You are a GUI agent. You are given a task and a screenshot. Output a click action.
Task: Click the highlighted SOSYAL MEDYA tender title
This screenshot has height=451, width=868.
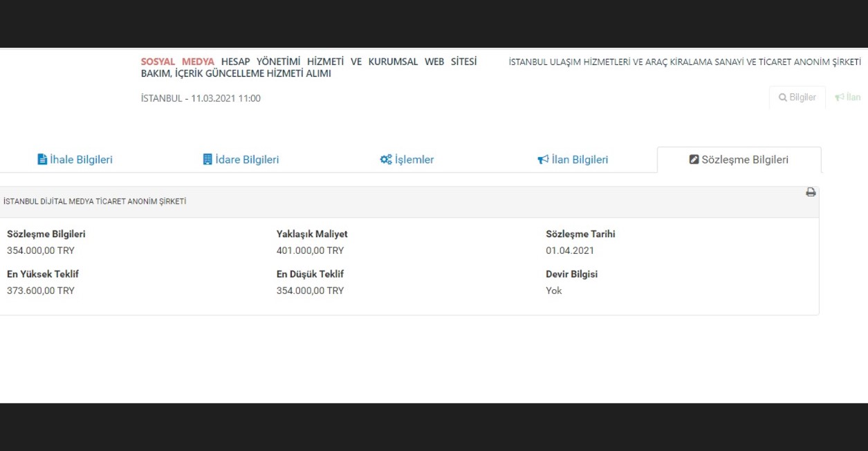178,62
